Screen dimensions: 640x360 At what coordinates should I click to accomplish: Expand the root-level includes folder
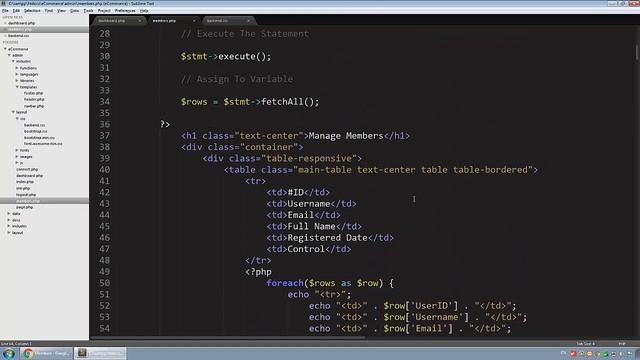point(9,226)
